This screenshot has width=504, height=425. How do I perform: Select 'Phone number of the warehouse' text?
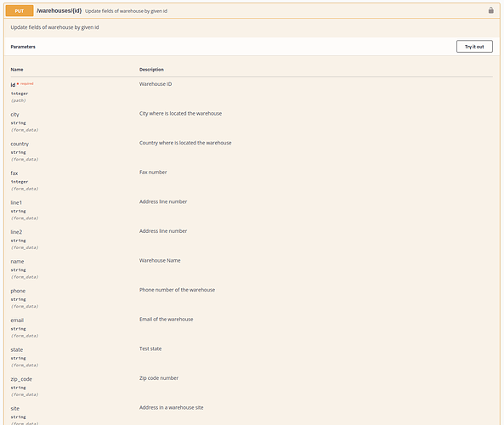[x=178, y=290]
